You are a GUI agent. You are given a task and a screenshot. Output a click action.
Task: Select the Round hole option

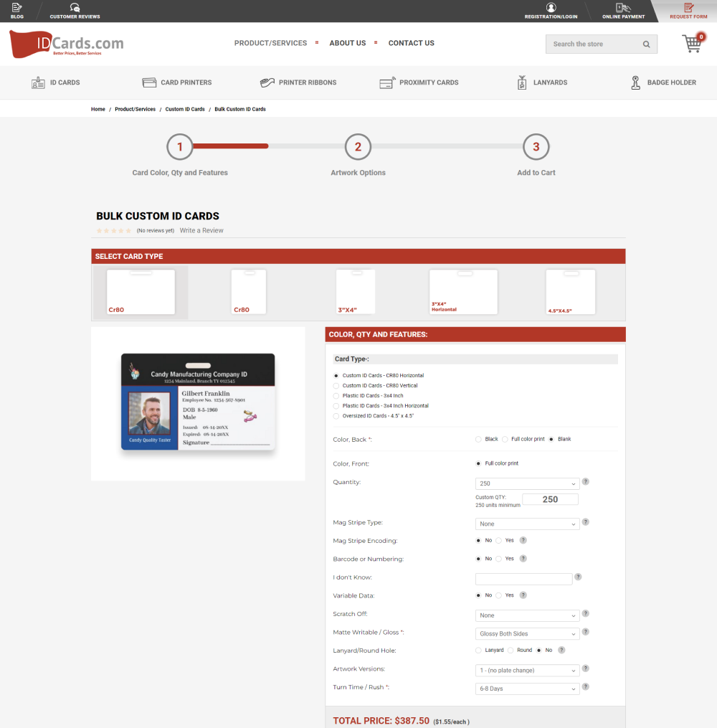511,651
